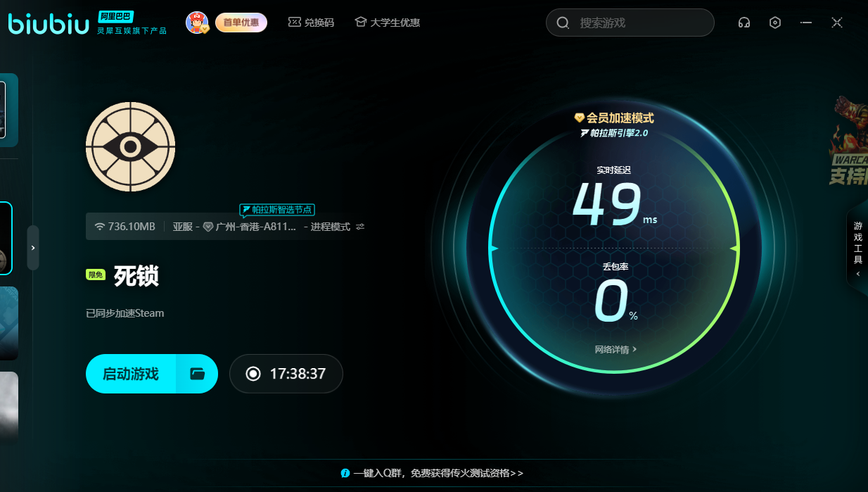Image resolution: width=868 pixels, height=492 pixels.
Task: Open customer support headset icon
Action: coord(743,23)
